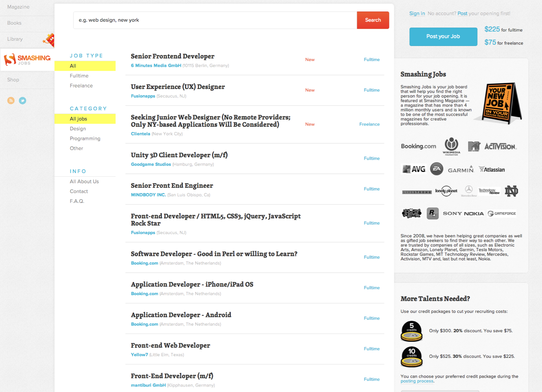Click the Yellow7 company link
The image size is (542, 392).
coord(139,355)
